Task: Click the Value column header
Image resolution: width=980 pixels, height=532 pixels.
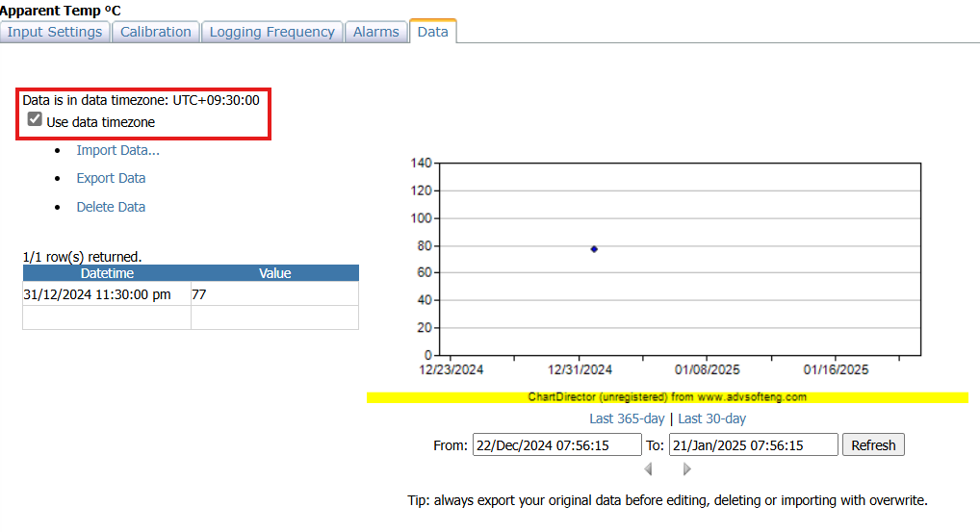Action: click(274, 273)
